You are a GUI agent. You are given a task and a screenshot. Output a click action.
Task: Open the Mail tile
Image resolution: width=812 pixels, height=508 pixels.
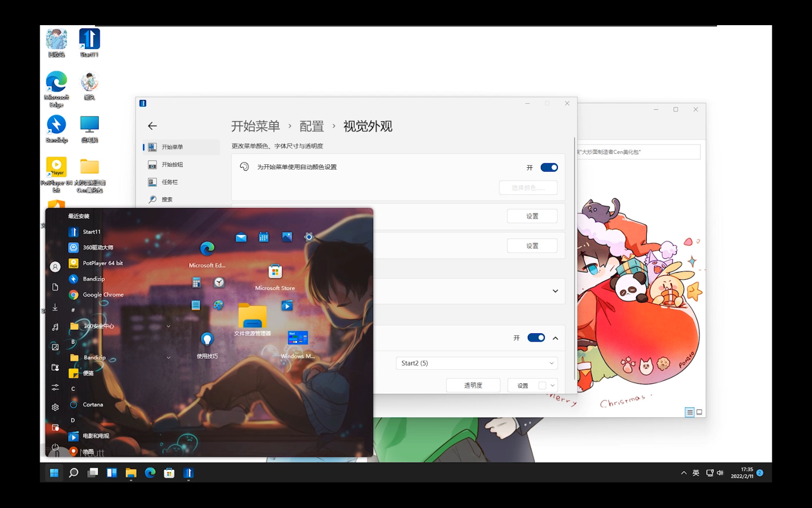(x=241, y=237)
